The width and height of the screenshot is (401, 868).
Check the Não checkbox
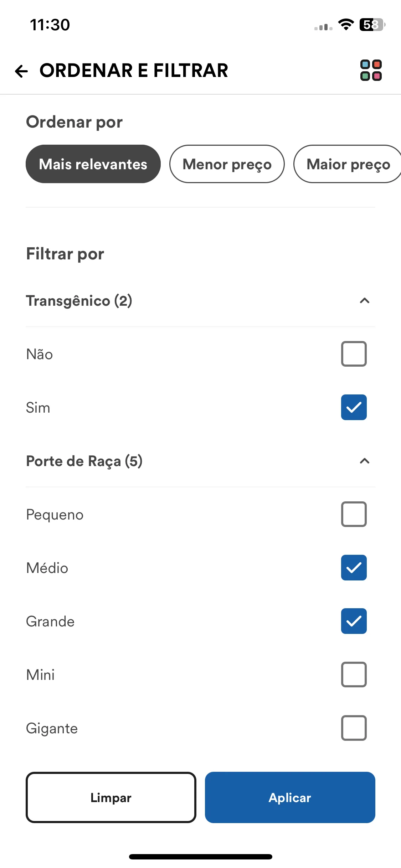point(354,354)
